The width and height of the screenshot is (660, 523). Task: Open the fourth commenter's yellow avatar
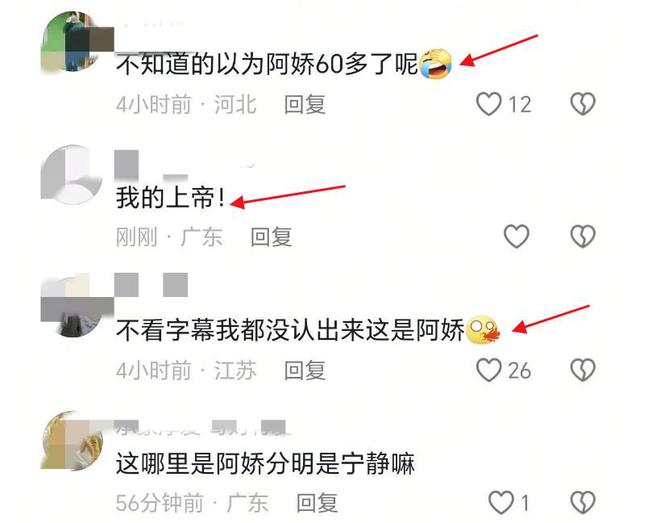click(x=72, y=440)
